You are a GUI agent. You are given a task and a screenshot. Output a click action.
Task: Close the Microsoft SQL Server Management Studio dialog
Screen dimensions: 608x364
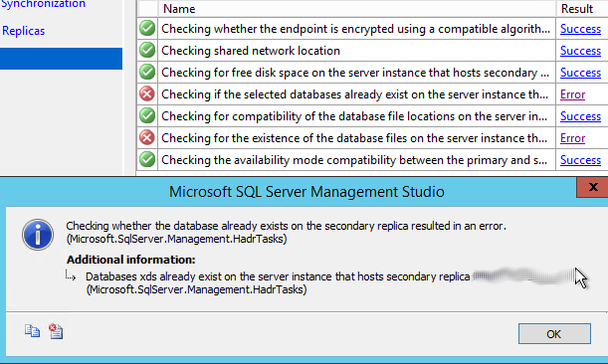(592, 187)
